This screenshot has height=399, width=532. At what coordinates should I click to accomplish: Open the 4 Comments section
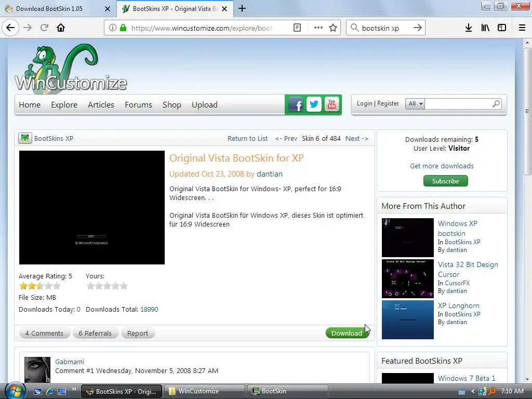[x=44, y=333]
